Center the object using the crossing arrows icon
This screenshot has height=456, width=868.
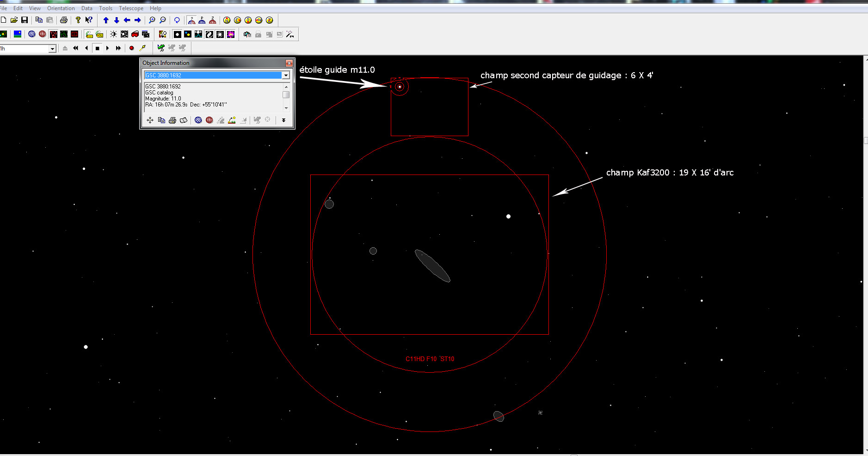150,120
